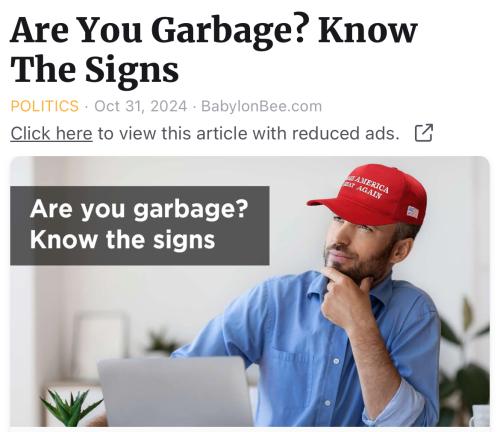Visit the BabylonBee.com source link
Screen dimensions: 500x432
click(x=262, y=106)
